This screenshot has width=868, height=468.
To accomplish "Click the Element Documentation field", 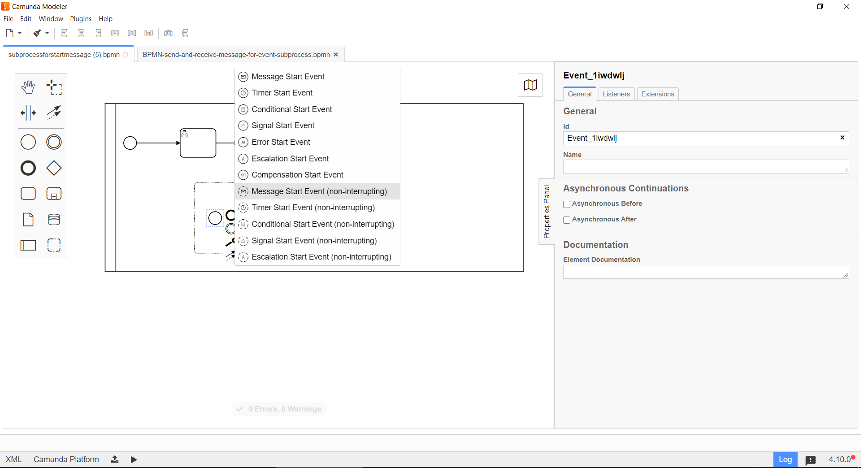I will 706,272.
